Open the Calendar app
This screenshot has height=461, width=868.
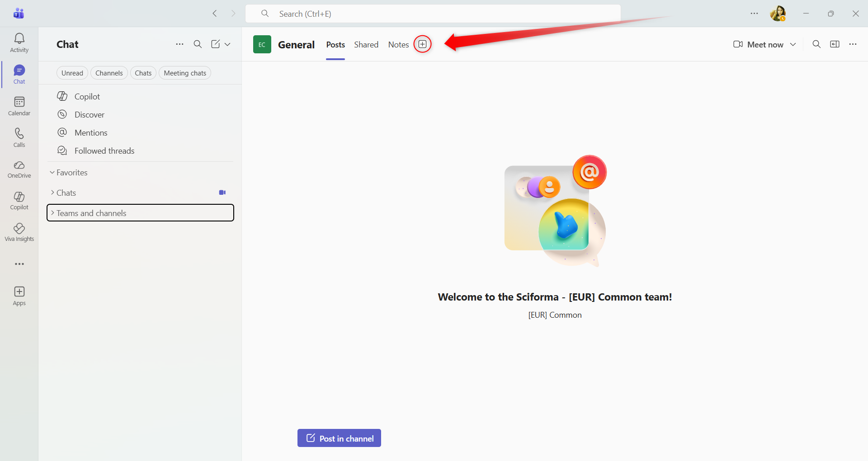19,106
